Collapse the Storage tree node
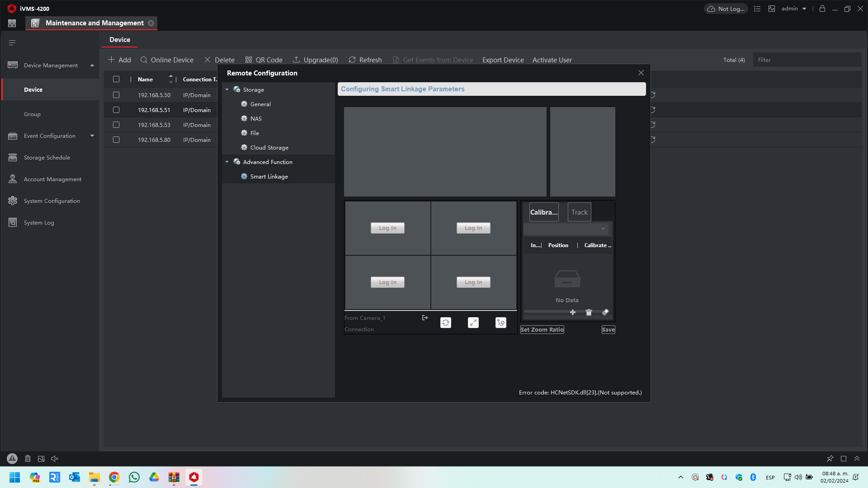Viewport: 868px width, 488px height. [227, 89]
